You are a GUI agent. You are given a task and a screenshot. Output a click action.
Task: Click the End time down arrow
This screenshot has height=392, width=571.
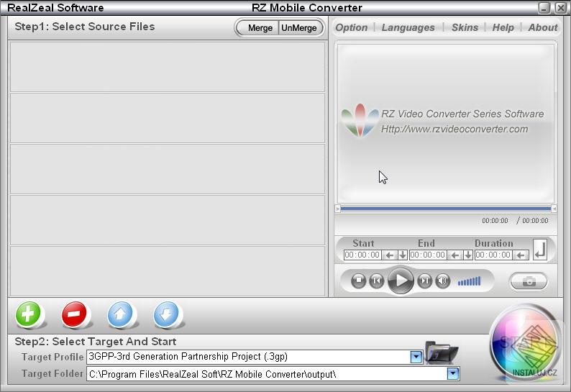pos(468,255)
